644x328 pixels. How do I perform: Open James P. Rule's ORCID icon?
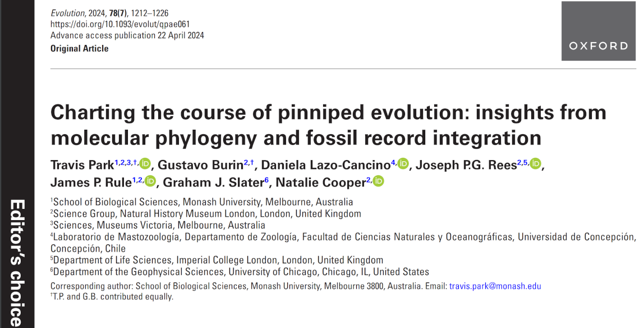[150, 181]
